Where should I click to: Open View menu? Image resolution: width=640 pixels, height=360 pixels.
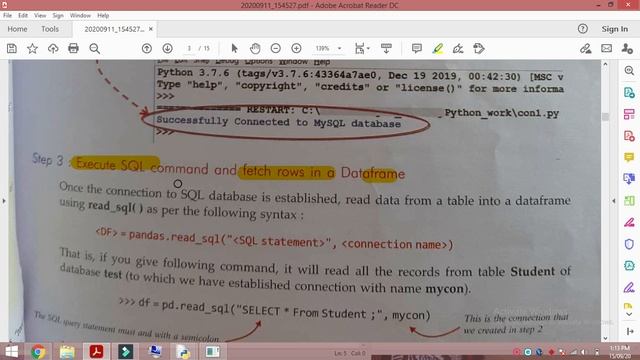pyautogui.click(x=40, y=16)
